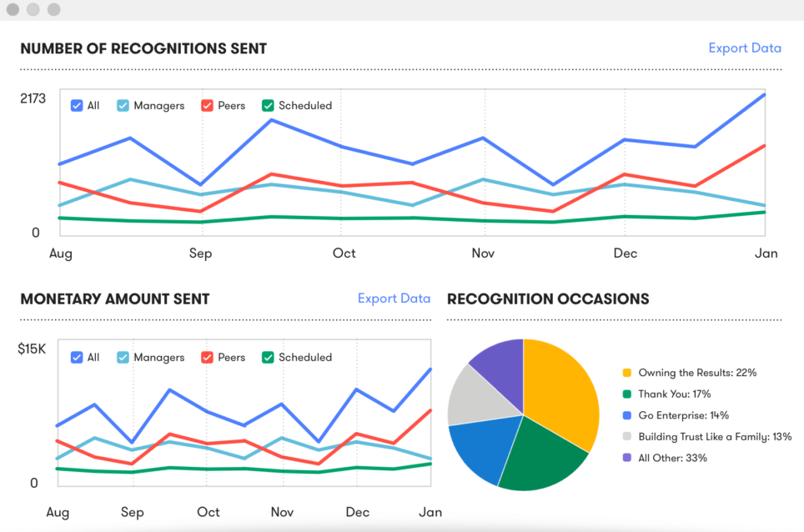Click Oct label under Recognitions Sent chart
The height and width of the screenshot is (532, 804).
344,253
